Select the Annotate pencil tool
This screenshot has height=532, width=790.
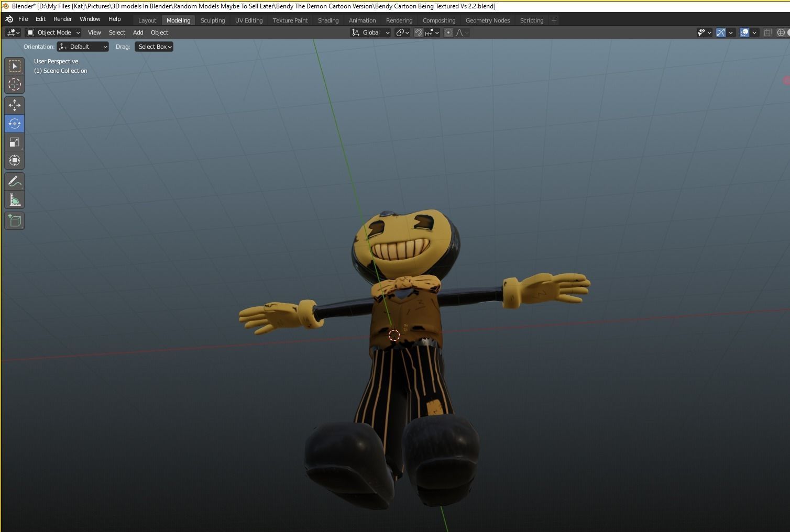click(15, 181)
